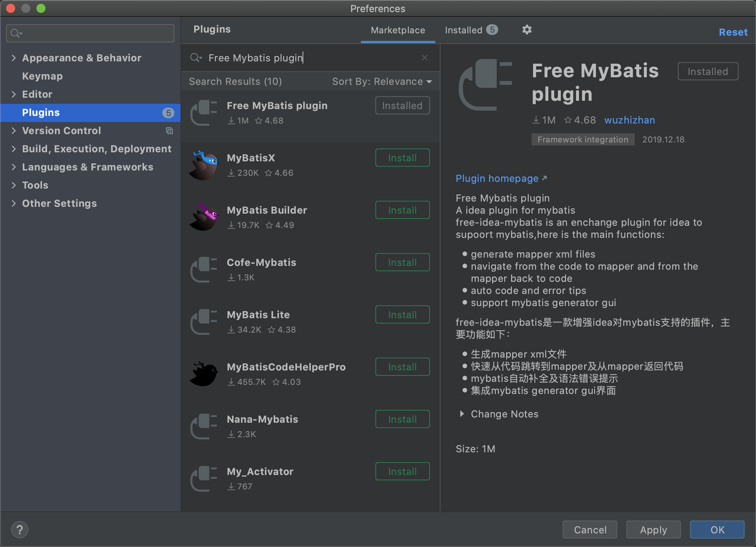Click the Apply button
756x547 pixels.
pos(653,530)
